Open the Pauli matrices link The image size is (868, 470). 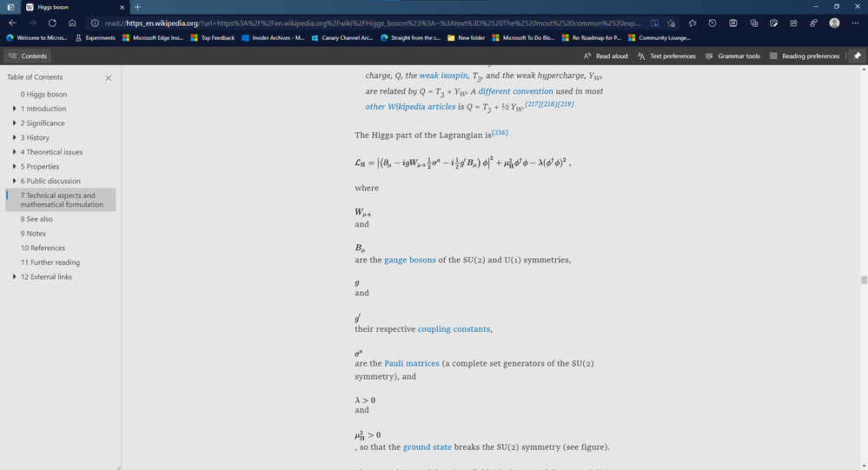point(411,363)
